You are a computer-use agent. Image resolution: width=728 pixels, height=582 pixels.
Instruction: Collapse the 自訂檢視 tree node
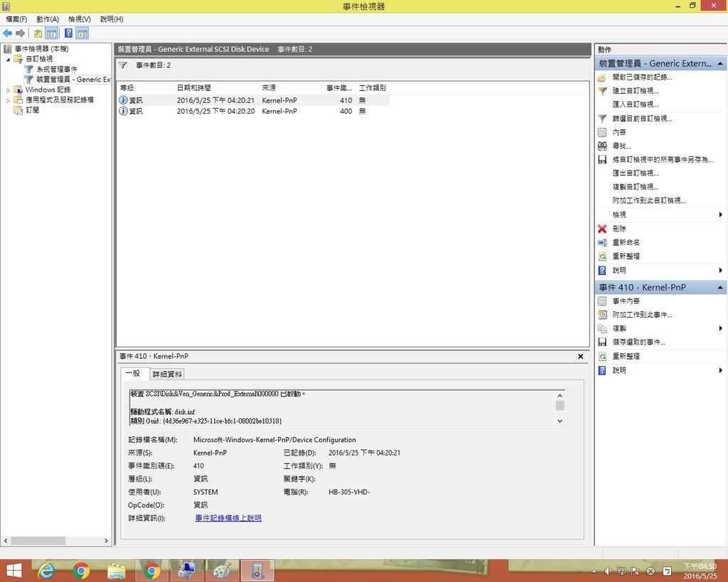coord(9,60)
